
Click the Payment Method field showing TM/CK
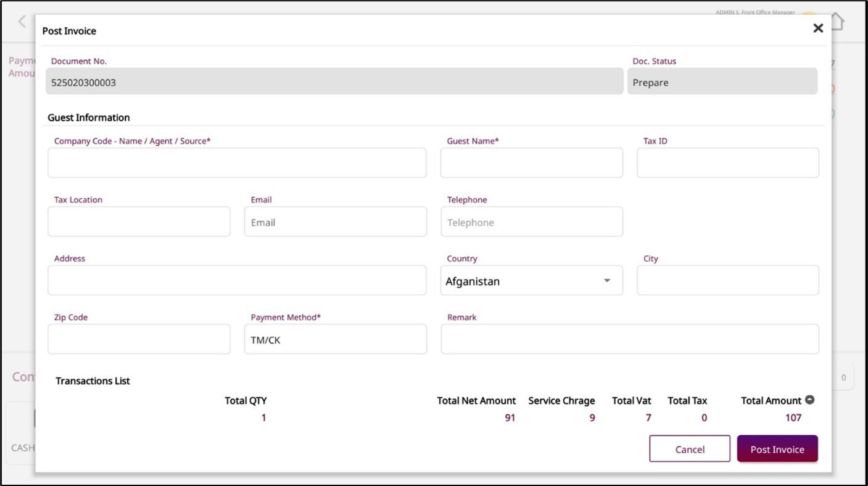(x=335, y=339)
